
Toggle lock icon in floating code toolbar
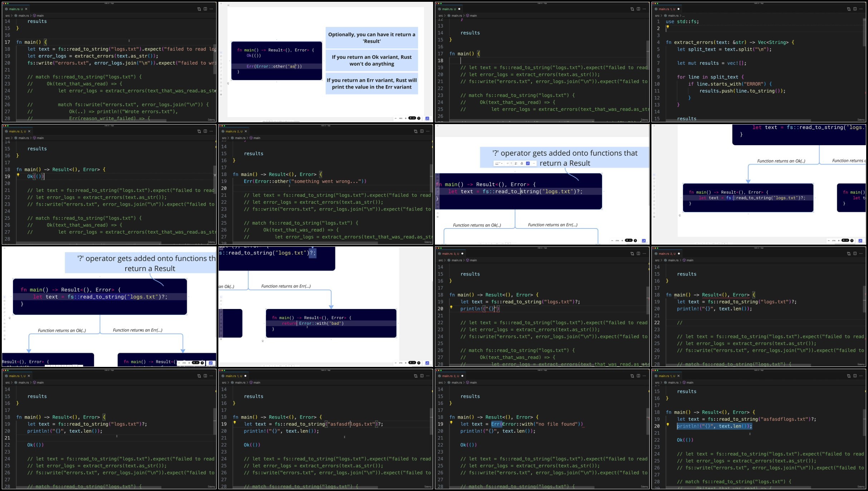click(522, 163)
